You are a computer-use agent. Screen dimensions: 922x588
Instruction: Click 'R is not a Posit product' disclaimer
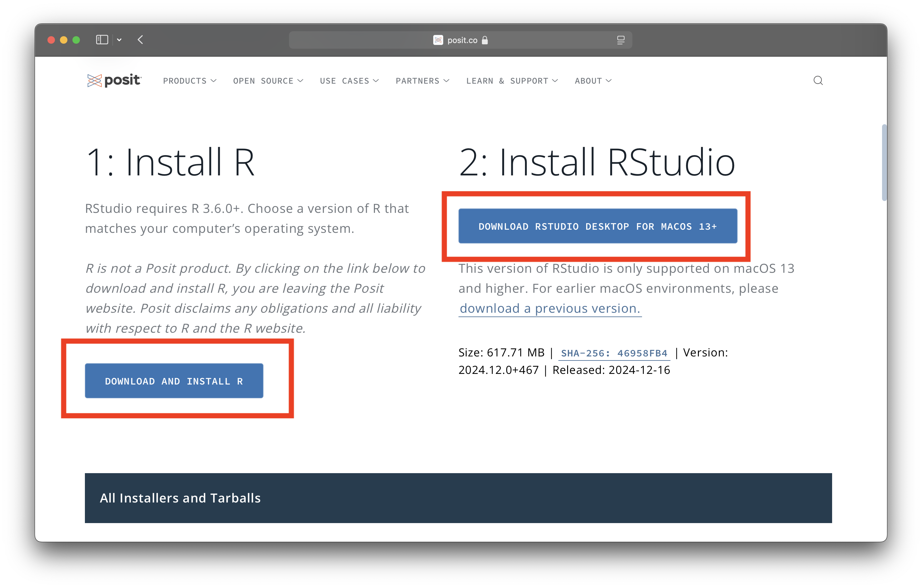[255, 298]
